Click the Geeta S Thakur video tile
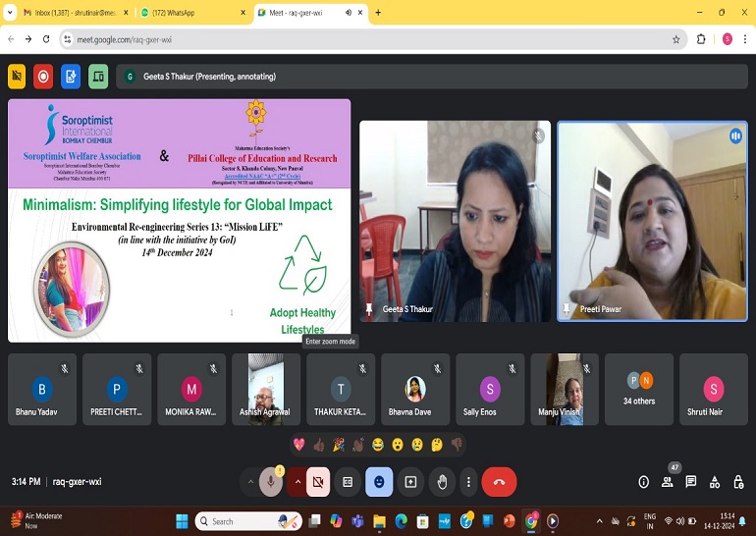756x536 pixels. (455, 221)
